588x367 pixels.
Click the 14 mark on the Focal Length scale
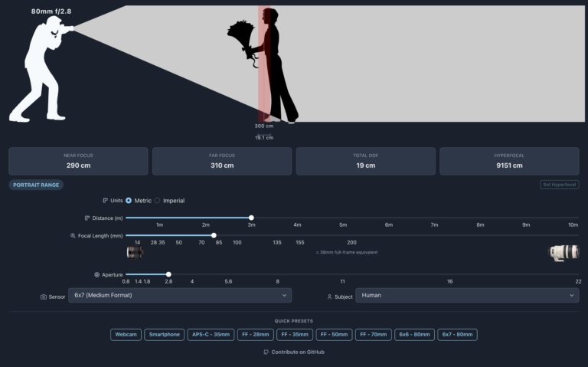click(x=137, y=242)
